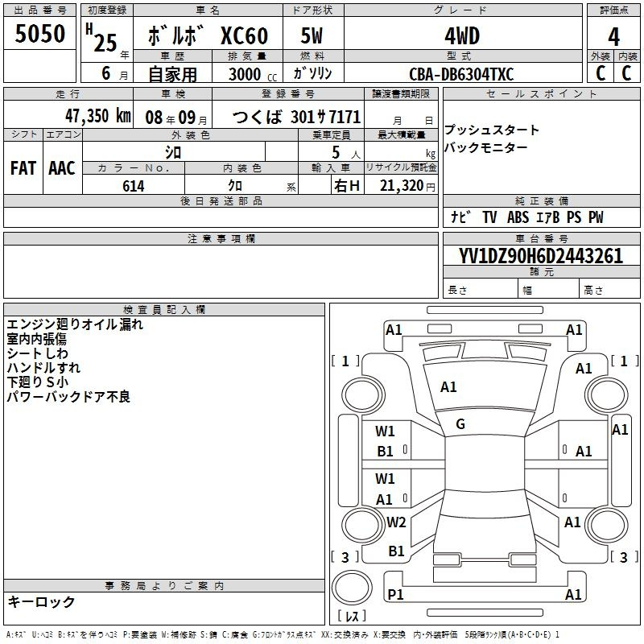The height and width of the screenshot is (644, 644).
Task: Click the W2 mark on rear fender
Action: click(396, 522)
